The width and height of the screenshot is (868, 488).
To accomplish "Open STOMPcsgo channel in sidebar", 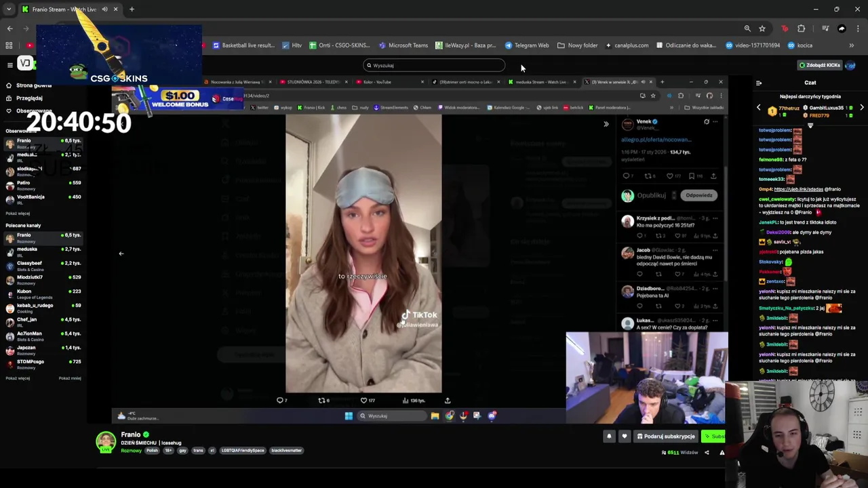I will (43, 364).
